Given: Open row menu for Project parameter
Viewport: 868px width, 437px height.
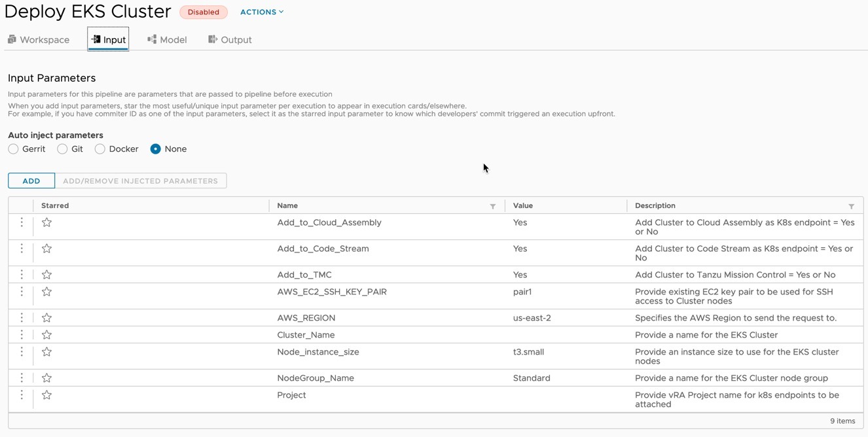Looking at the screenshot, I should tap(22, 395).
